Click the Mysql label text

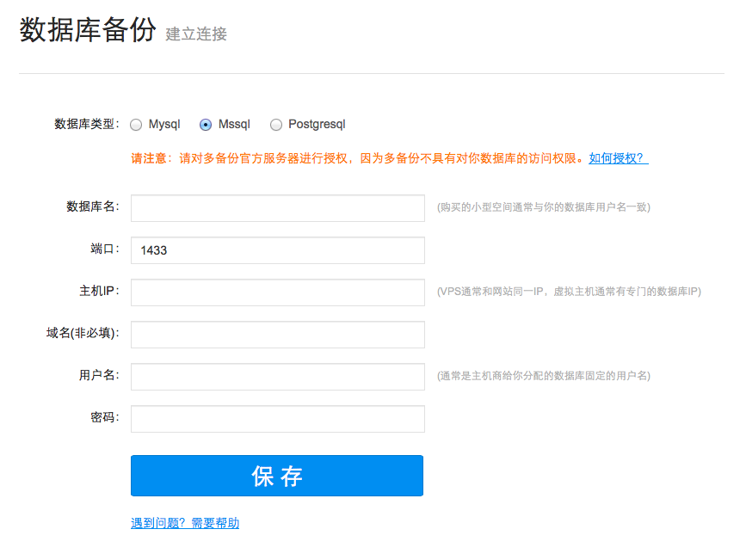pyautogui.click(x=164, y=125)
